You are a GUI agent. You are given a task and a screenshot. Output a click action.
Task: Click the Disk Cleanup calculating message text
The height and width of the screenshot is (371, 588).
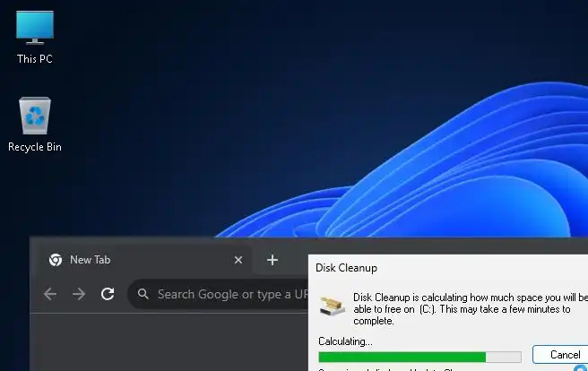[x=471, y=309]
